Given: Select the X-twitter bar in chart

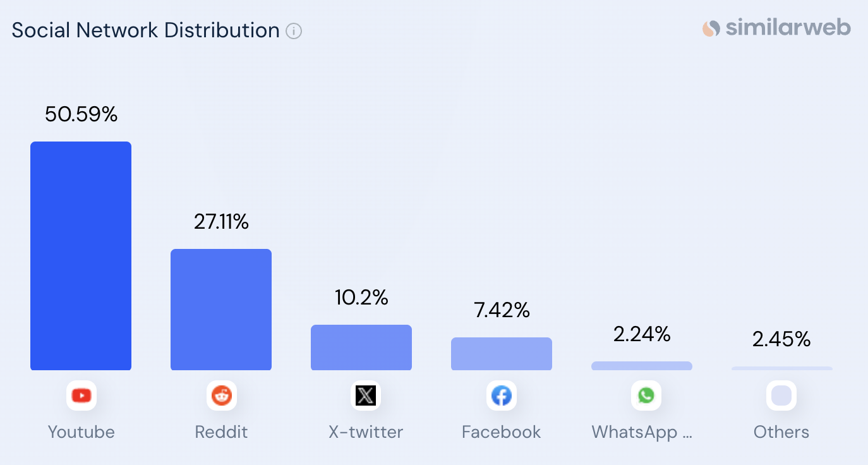Looking at the screenshot, I should (x=361, y=347).
